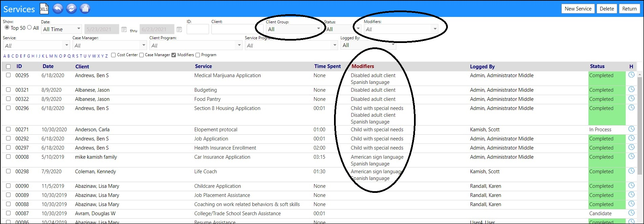Click the blue back arrow icon
644x224 pixels.
(x=58, y=9)
